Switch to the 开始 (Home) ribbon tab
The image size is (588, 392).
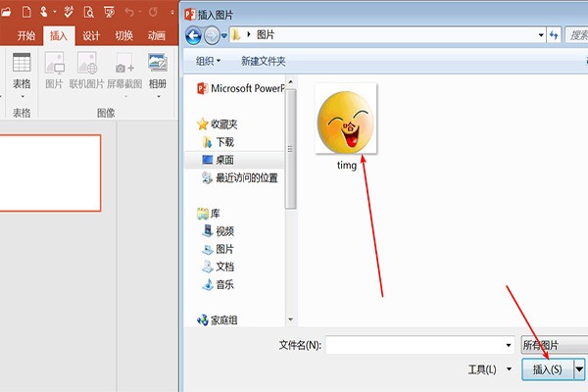[x=26, y=35]
